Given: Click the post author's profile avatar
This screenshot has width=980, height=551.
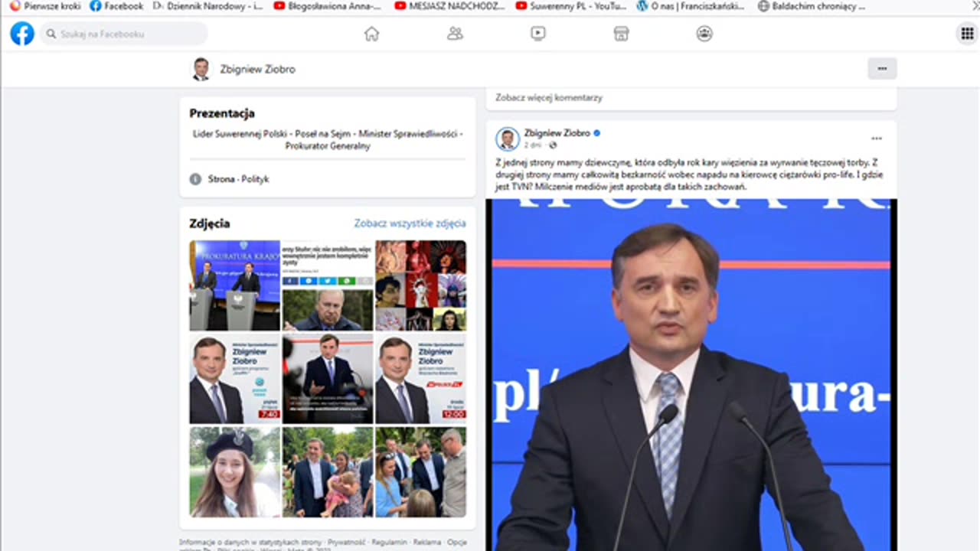Looking at the screenshot, I should point(507,139).
